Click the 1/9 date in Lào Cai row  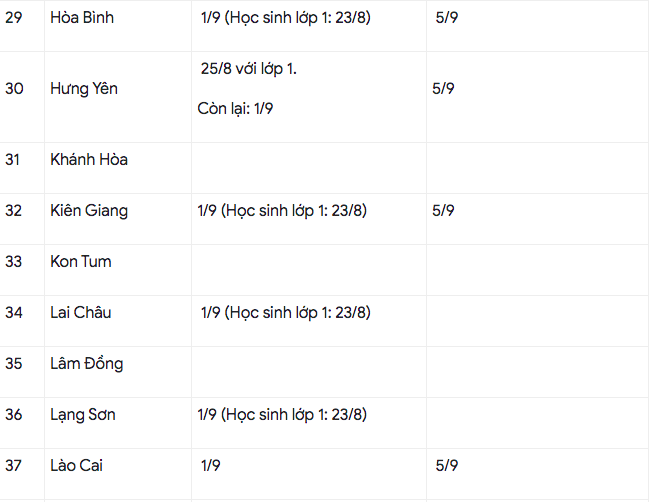pyautogui.click(x=211, y=466)
